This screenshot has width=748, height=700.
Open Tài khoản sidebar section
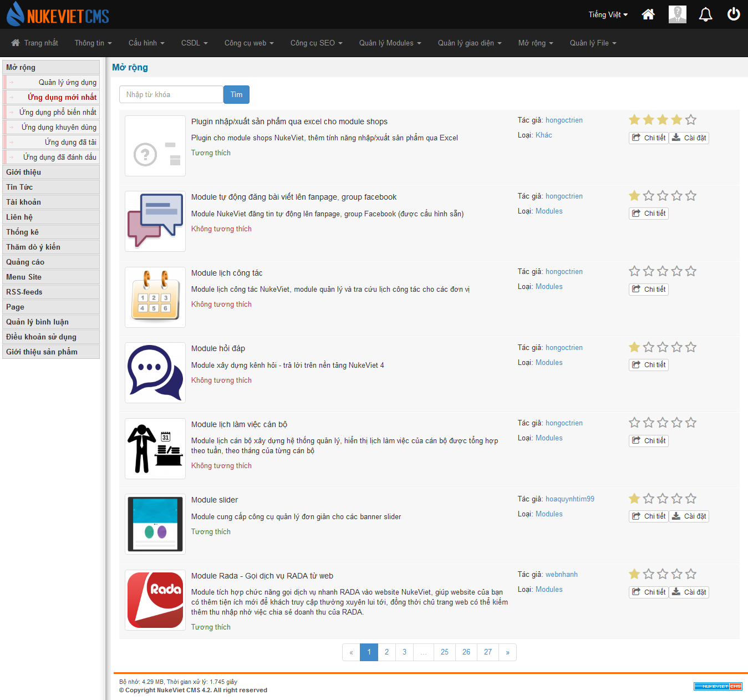pos(51,202)
